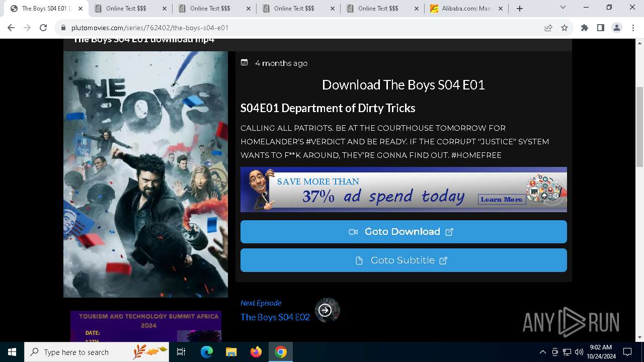This screenshot has height=362, width=644.
Task: Click the Next Episode arrow circle icon
Action: tap(327, 310)
